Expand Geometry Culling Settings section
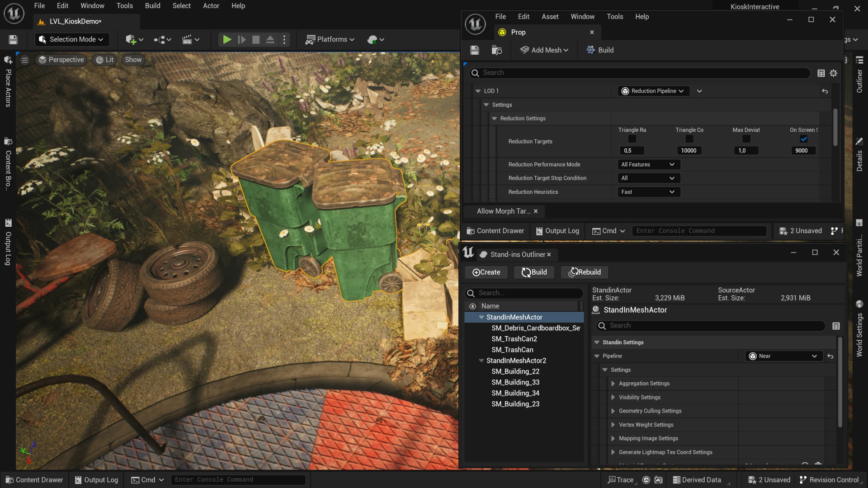Image resolution: width=868 pixels, height=488 pixels. pos(613,411)
